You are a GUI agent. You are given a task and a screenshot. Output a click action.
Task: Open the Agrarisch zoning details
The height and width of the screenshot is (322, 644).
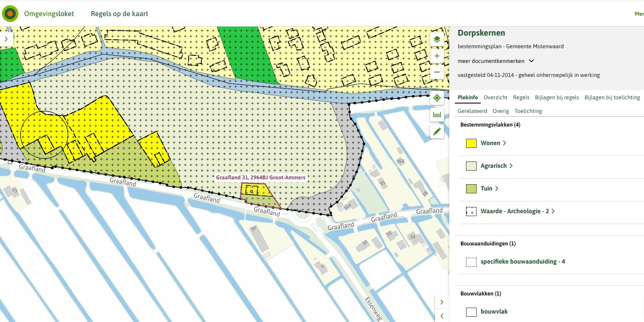click(x=496, y=166)
